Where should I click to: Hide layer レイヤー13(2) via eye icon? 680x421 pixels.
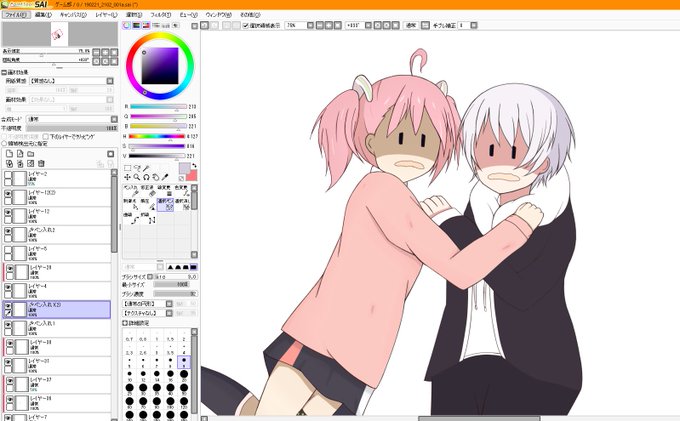click(x=8, y=194)
